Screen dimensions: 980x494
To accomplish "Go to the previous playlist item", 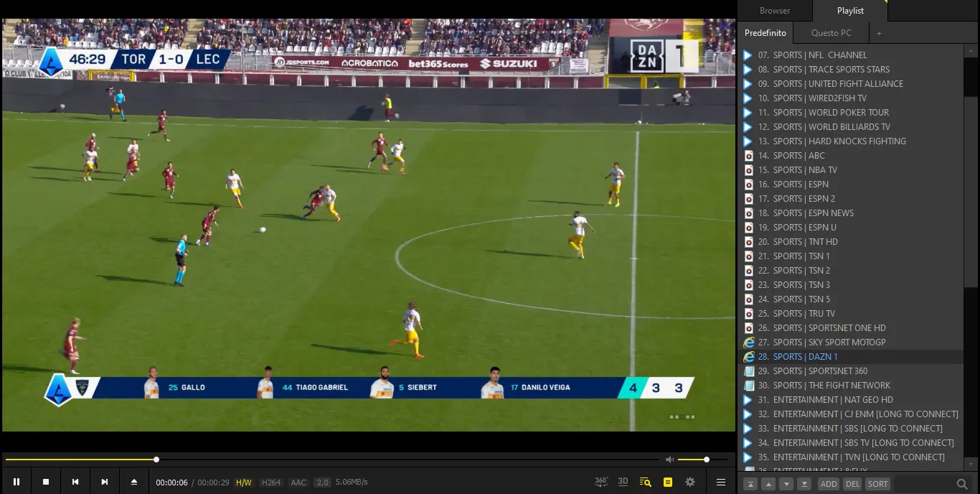I will [75, 482].
